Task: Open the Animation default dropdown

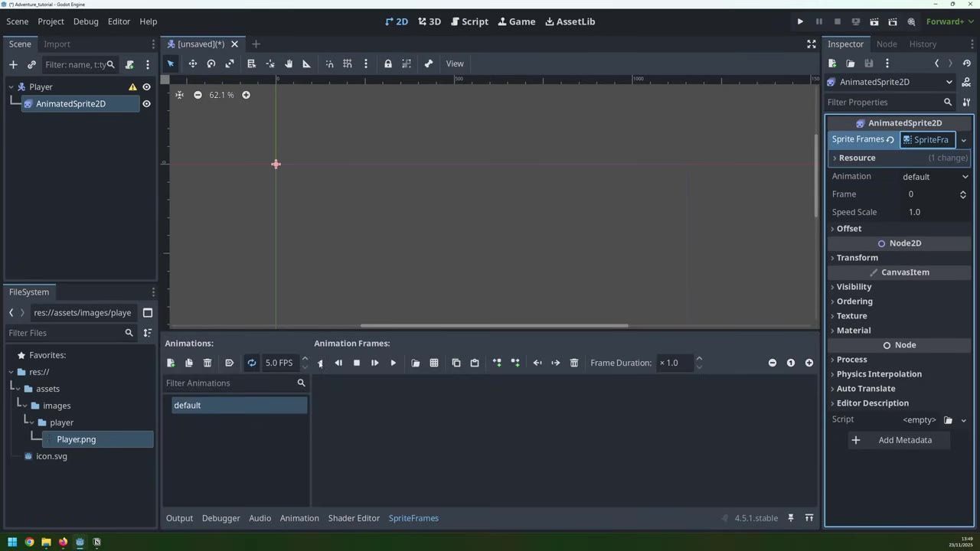Action: tap(935, 177)
